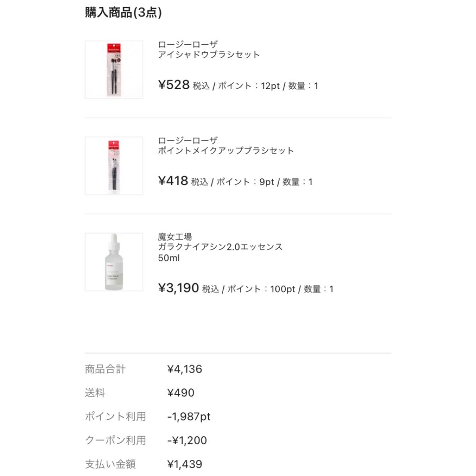Image resolution: width=476 pixels, height=476 pixels.
Task: Click the 魔女工場 brand name
Action: coord(175,237)
